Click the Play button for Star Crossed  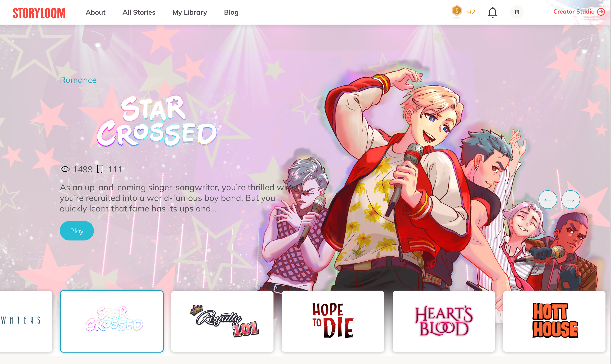tap(77, 230)
